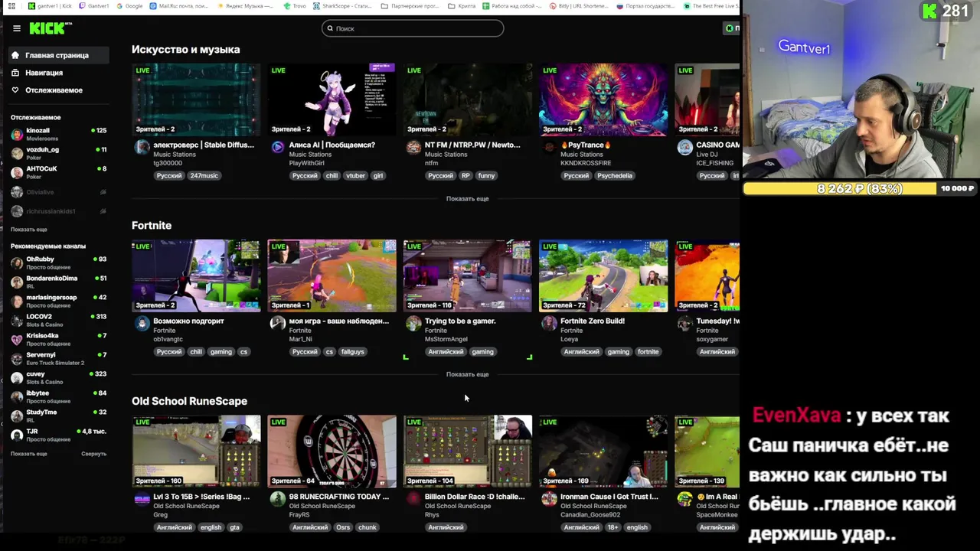Screen dimensions: 980x551
Task: Select the fallguys tag
Action: tap(352, 352)
